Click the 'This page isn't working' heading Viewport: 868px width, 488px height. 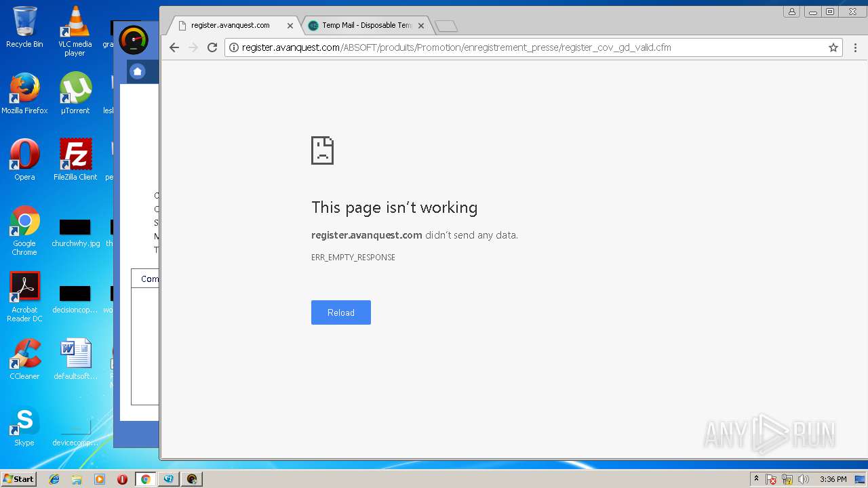click(x=395, y=207)
